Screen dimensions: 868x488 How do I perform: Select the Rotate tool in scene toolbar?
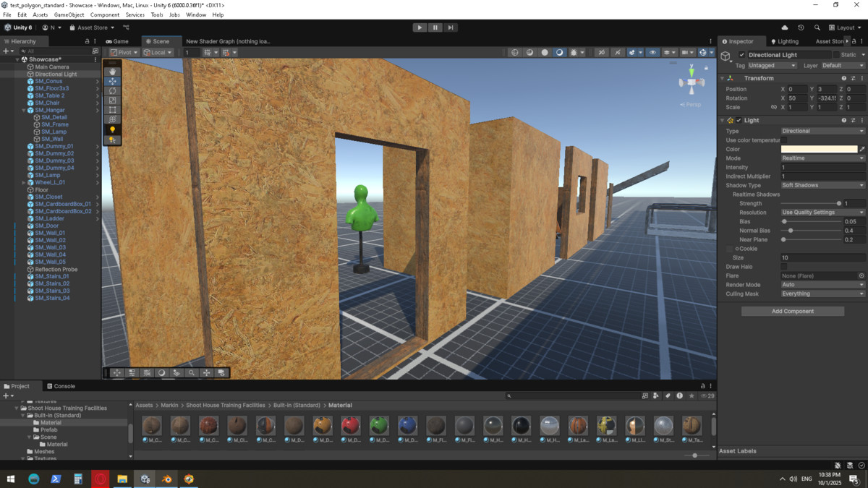coord(112,91)
